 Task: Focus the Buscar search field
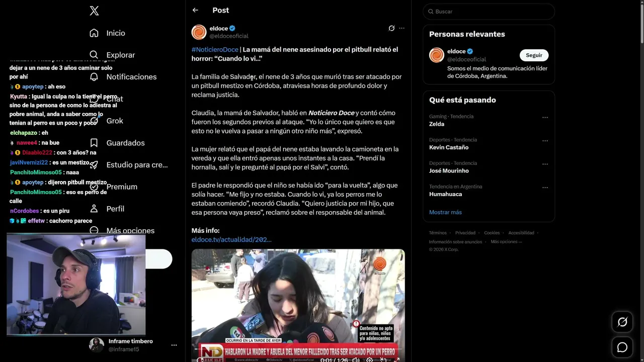pyautogui.click(x=489, y=12)
